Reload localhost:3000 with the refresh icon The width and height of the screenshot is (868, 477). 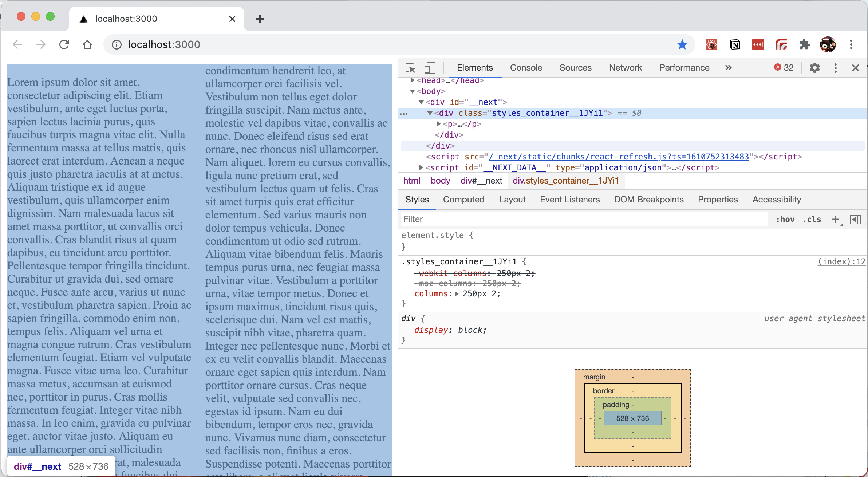(x=64, y=44)
